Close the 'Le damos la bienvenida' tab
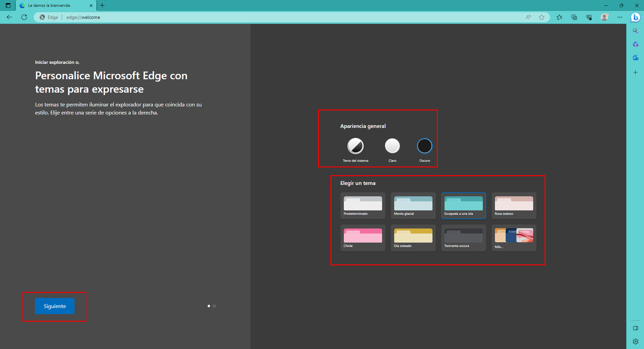This screenshot has height=349, width=644. pos(91,6)
